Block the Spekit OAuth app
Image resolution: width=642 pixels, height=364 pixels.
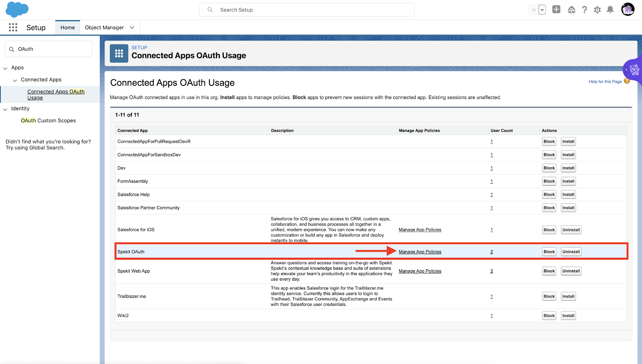(549, 252)
